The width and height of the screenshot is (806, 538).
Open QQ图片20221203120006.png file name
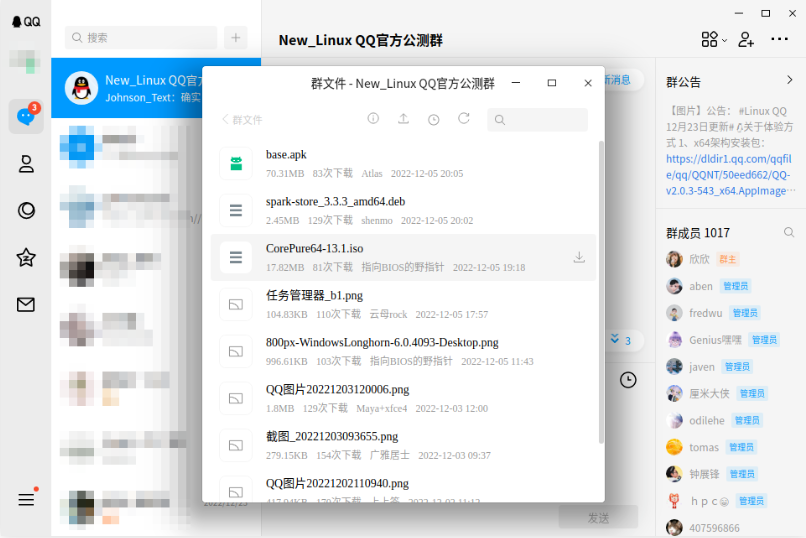point(338,389)
